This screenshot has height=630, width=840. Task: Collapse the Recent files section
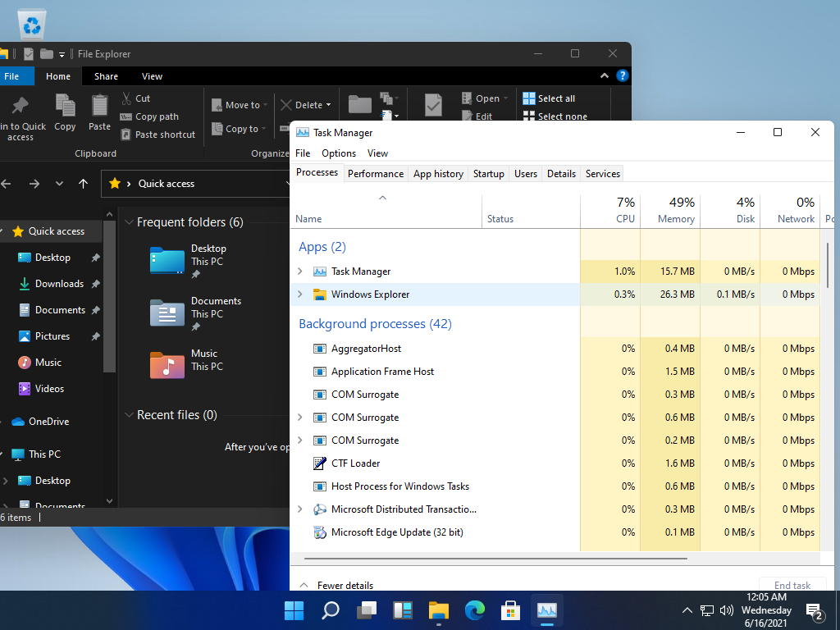click(129, 414)
